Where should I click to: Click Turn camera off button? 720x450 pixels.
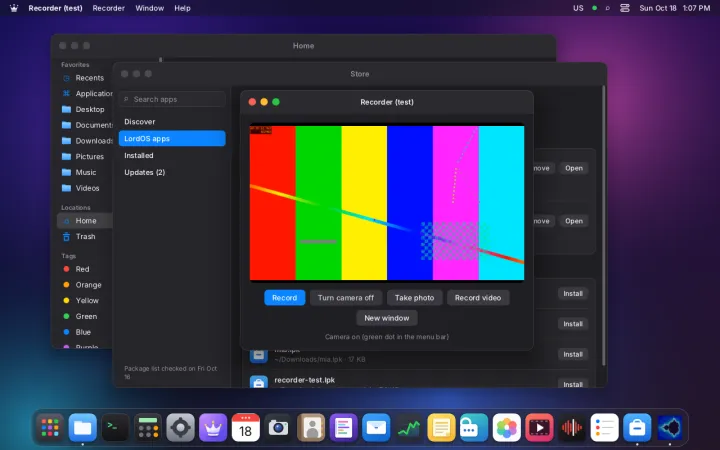346,298
